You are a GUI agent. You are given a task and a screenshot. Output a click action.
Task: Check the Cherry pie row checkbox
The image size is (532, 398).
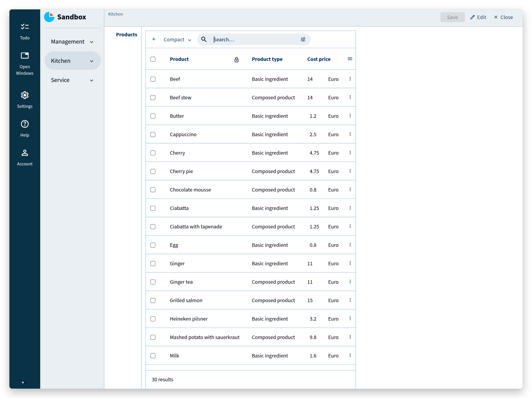[153, 171]
